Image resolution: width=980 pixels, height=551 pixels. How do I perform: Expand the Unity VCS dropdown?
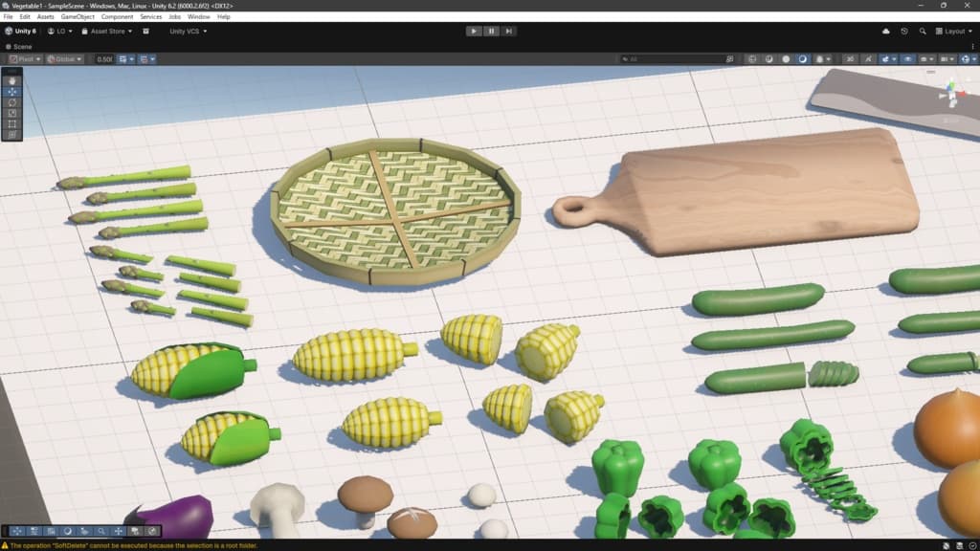(189, 32)
